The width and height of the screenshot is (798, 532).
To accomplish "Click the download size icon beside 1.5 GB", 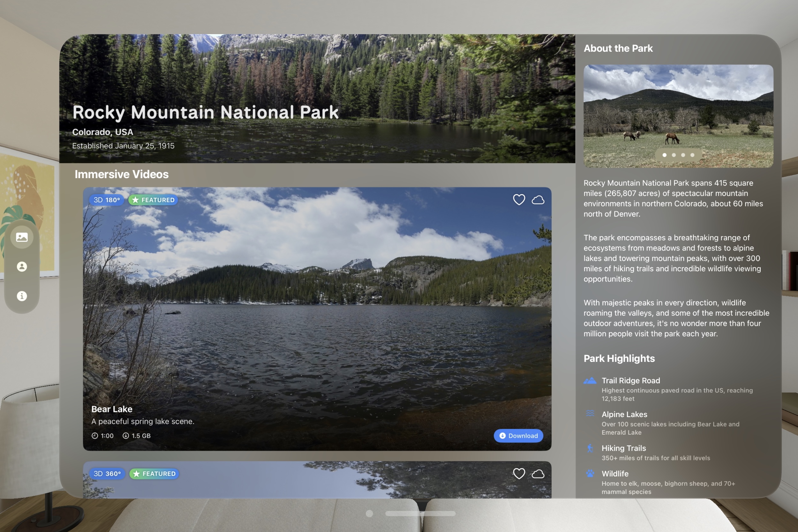I will pos(125,436).
